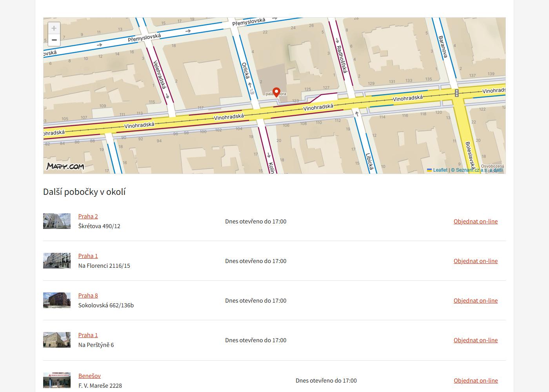Image resolution: width=549 pixels, height=392 pixels.
Task: Click the traffic light icon on Vinohradská
Action: 457,93
